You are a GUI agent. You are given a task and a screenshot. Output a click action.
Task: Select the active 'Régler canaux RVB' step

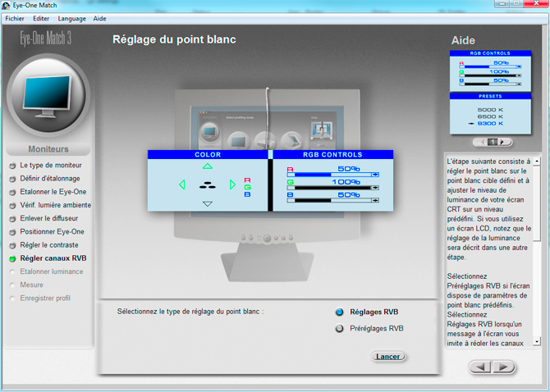[x=53, y=258]
